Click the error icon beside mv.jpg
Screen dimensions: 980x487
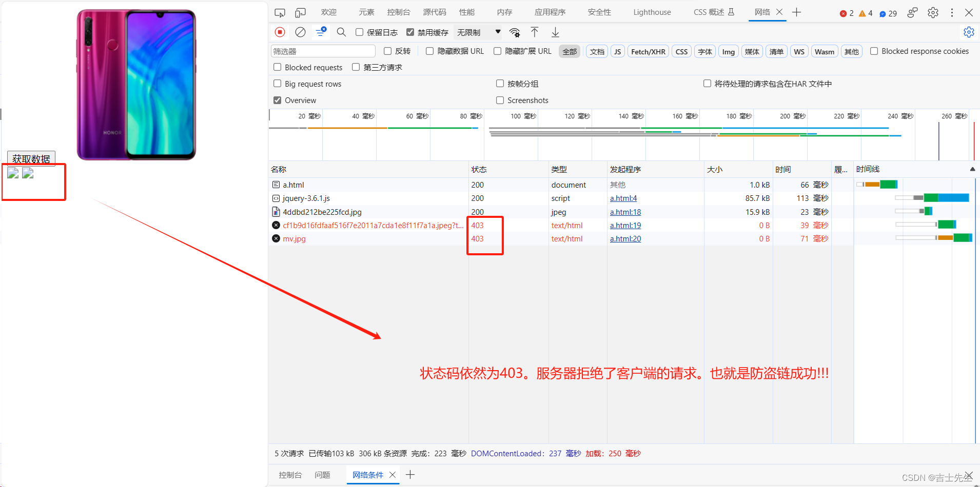276,238
